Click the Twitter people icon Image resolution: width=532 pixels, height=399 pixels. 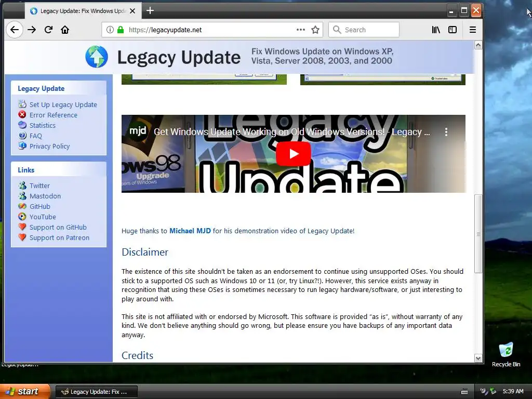[x=22, y=185]
